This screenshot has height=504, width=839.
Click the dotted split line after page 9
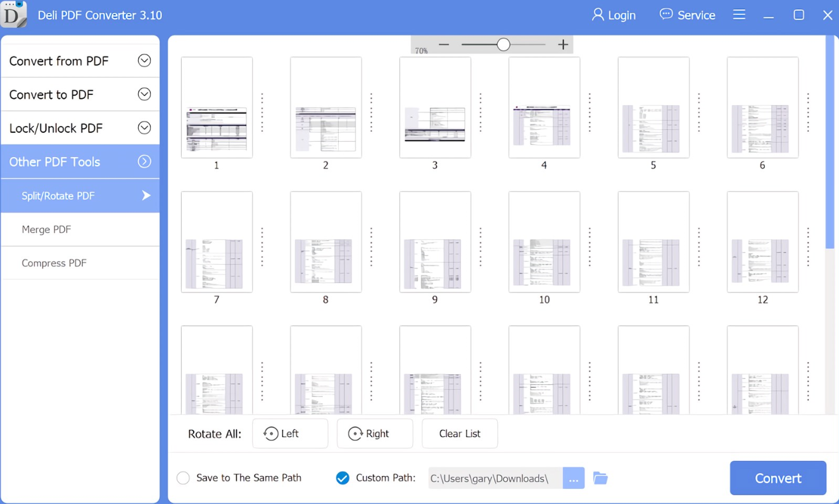pyautogui.click(x=481, y=247)
